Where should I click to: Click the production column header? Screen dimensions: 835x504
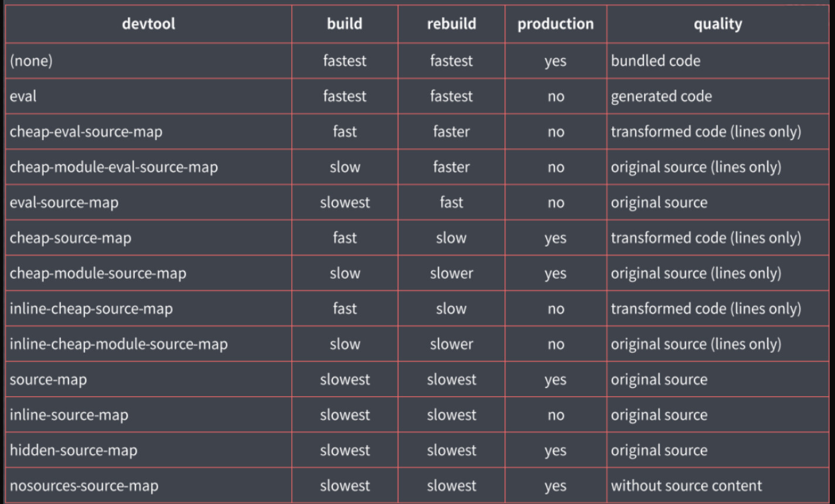(555, 24)
